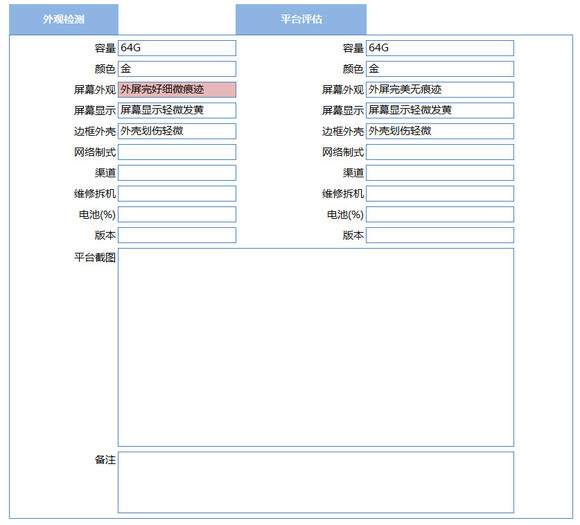Select the left 渠道 input box
This screenshot has height=525, width=580.
point(177,173)
